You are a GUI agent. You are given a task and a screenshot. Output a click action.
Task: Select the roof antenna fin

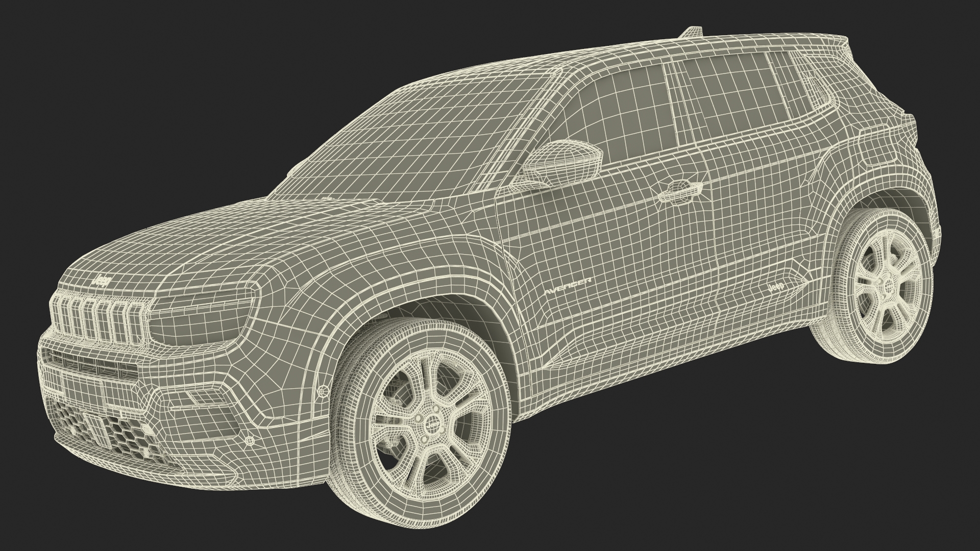(x=692, y=33)
